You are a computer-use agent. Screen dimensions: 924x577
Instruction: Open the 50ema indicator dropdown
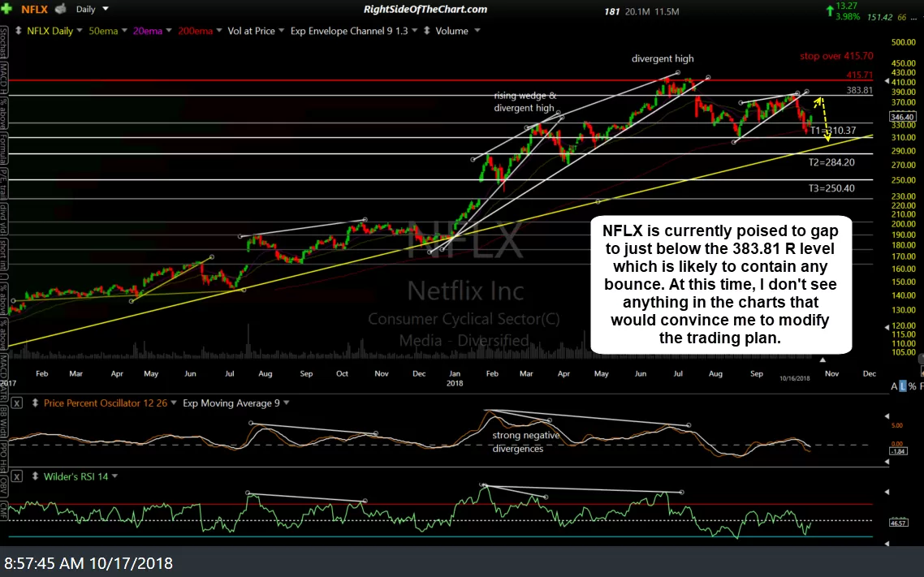124,31
